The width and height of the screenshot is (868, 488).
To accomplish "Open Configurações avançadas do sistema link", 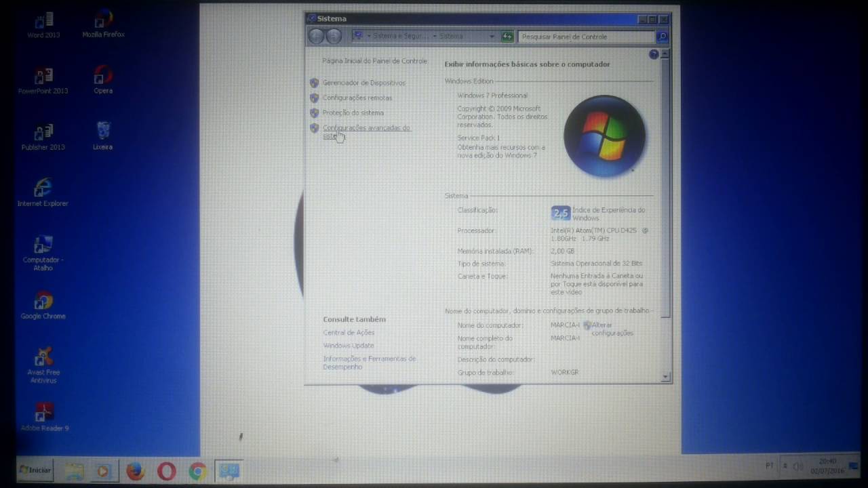I will click(x=367, y=131).
